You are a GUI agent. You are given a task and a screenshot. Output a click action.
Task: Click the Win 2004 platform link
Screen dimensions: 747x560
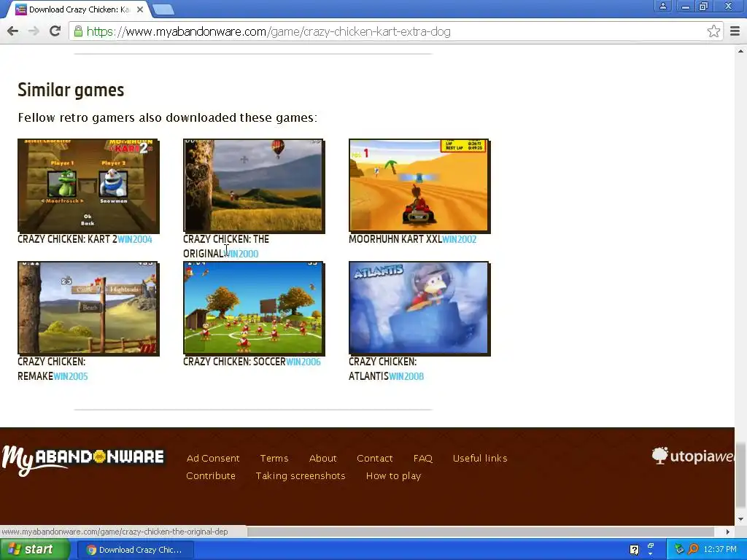(135, 239)
